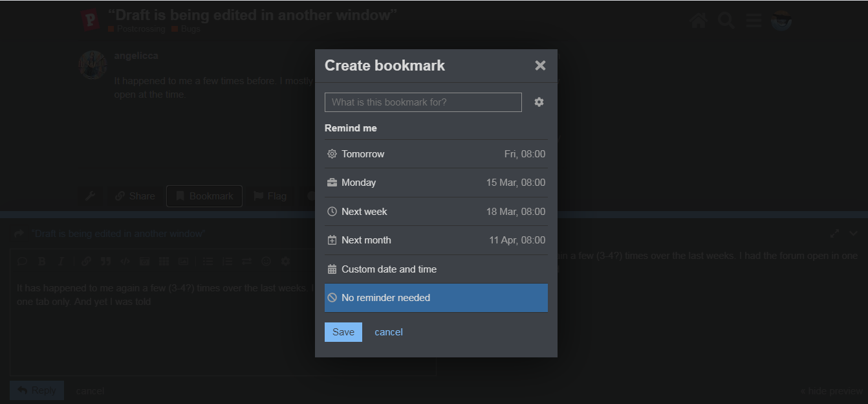Select No reminder needed option
This screenshot has width=868, height=404.
[x=436, y=298]
